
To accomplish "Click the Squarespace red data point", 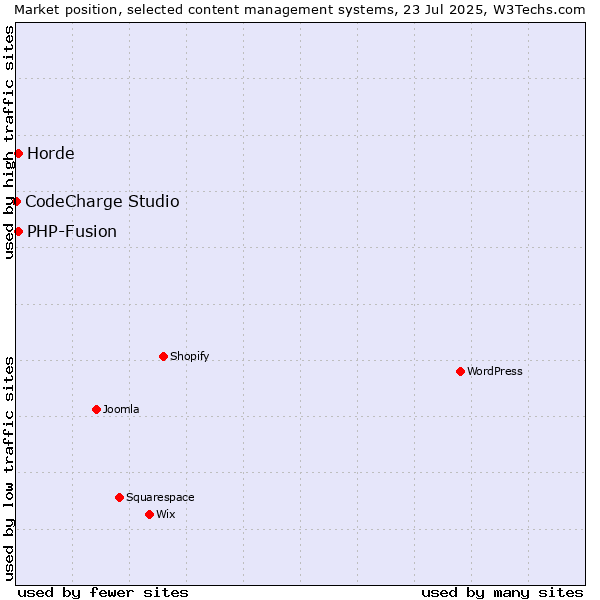I will (119, 497).
